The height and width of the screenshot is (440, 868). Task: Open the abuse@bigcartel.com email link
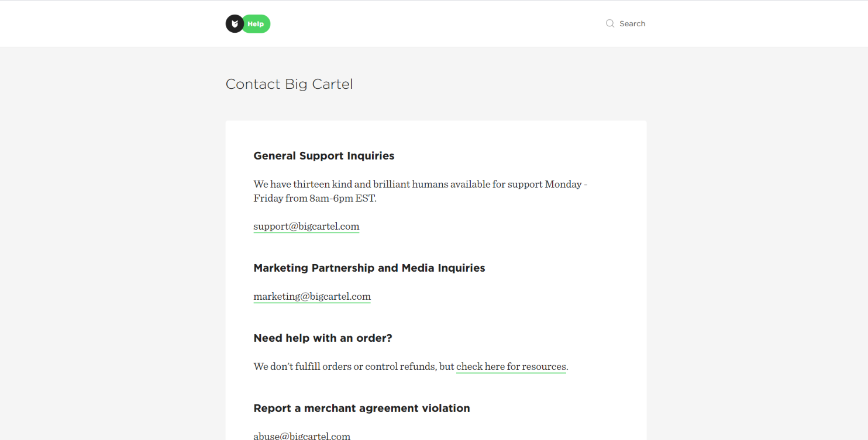[302, 435]
